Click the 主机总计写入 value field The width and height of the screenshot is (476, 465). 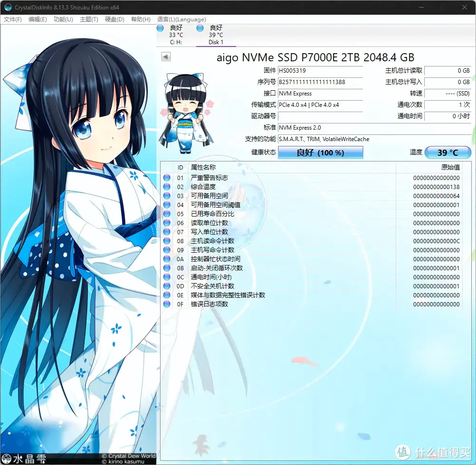(448, 82)
